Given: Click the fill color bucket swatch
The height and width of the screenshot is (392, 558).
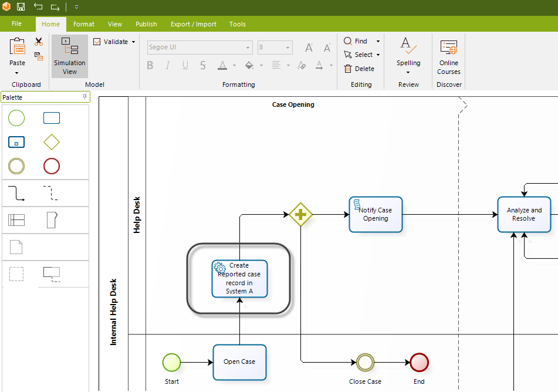Looking at the screenshot, I should coord(249,65).
